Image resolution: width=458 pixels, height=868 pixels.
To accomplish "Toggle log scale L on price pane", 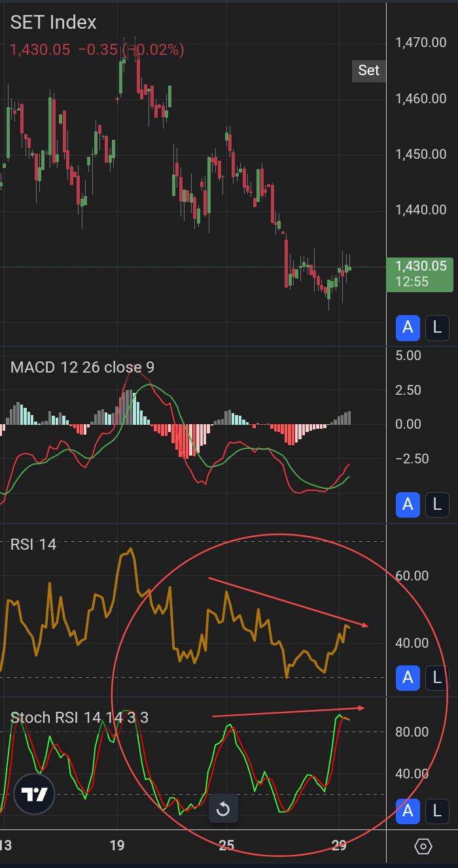I will tap(437, 327).
